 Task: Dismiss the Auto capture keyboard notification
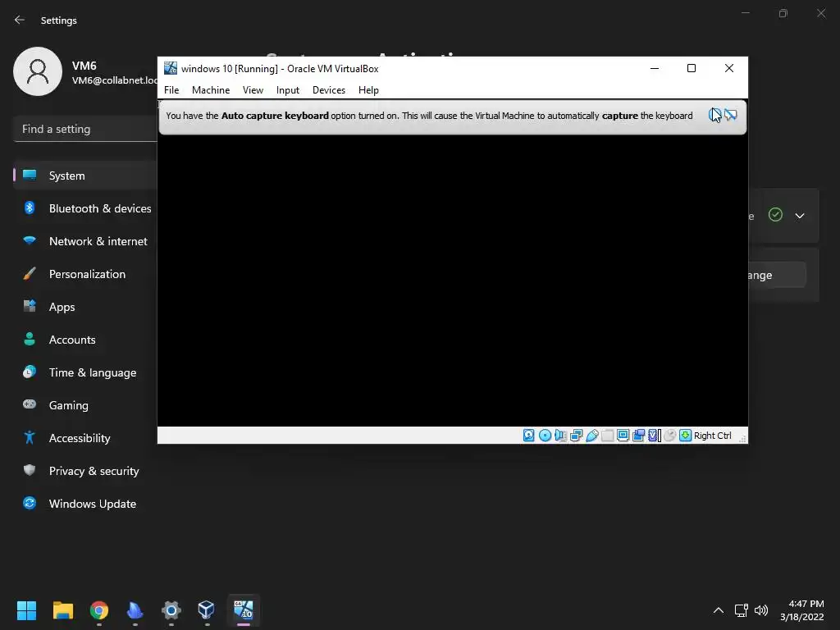coord(715,115)
